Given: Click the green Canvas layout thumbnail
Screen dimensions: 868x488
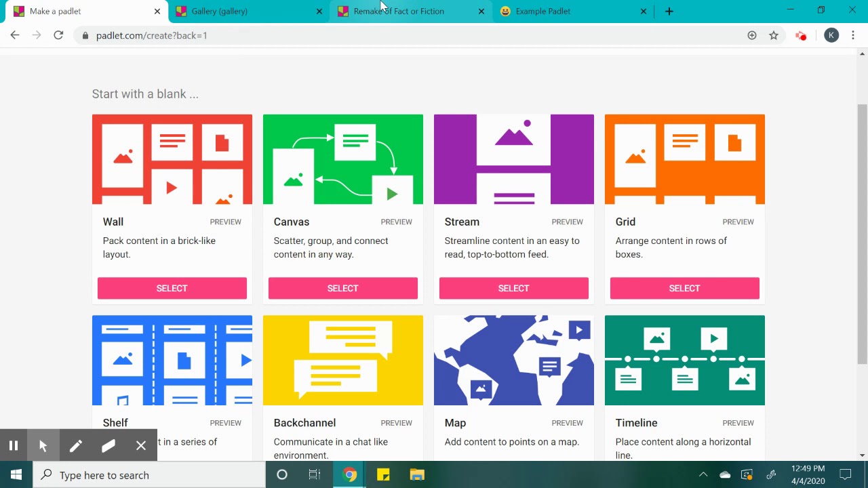Looking at the screenshot, I should [x=343, y=159].
